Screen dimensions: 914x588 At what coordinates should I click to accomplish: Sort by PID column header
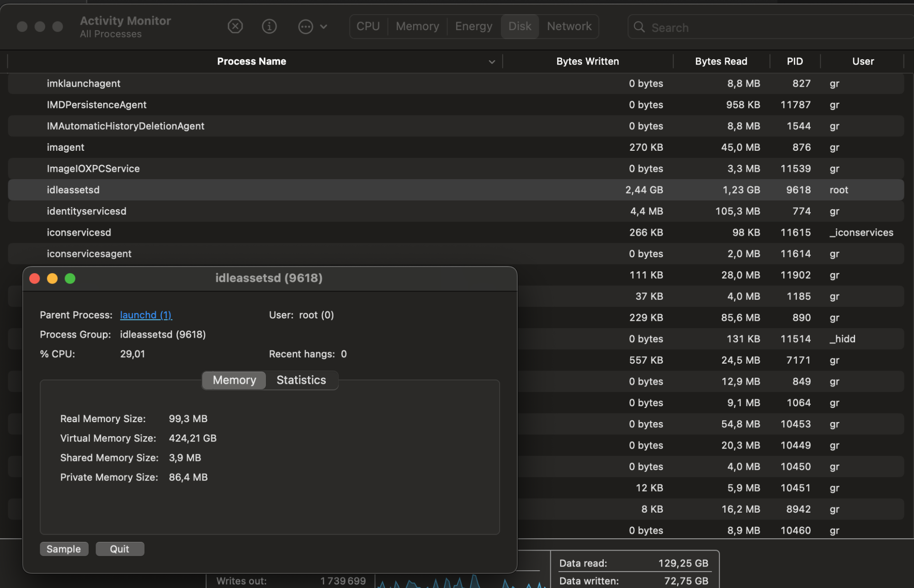[795, 61]
